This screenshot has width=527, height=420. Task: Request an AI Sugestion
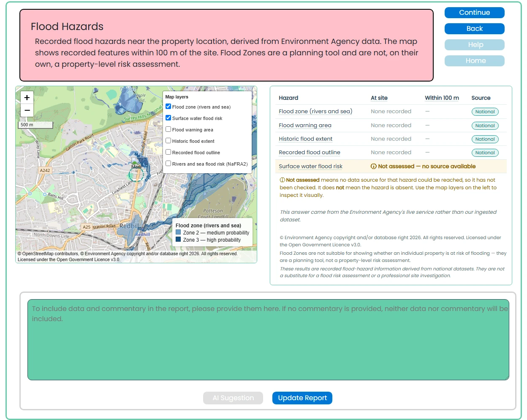(x=233, y=398)
